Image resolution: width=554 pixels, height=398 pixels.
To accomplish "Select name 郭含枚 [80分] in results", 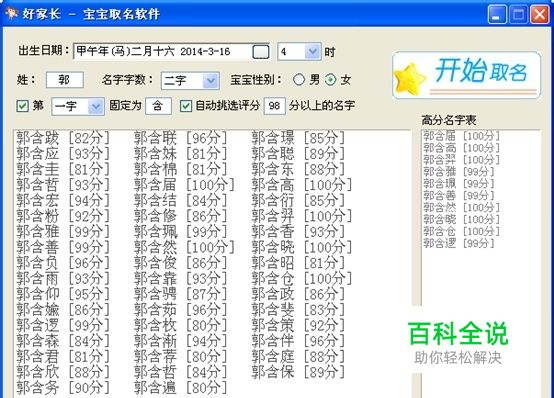I will (181, 325).
